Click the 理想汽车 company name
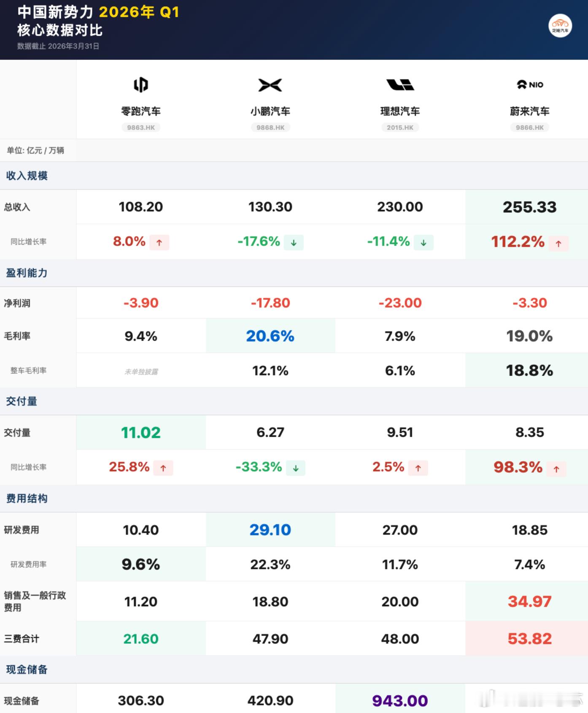Screen dimensions: 588x713 [400, 111]
